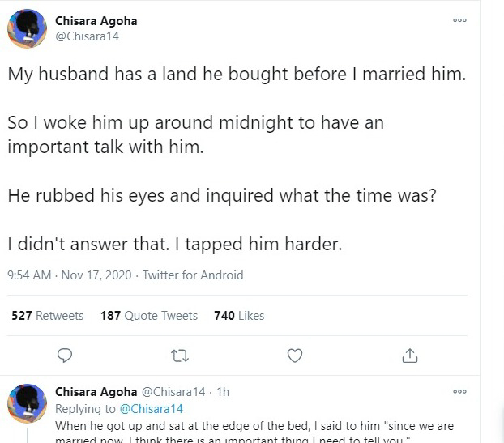Image resolution: width=504 pixels, height=443 pixels.
Task: Retweet the main tweet
Action: tap(179, 356)
